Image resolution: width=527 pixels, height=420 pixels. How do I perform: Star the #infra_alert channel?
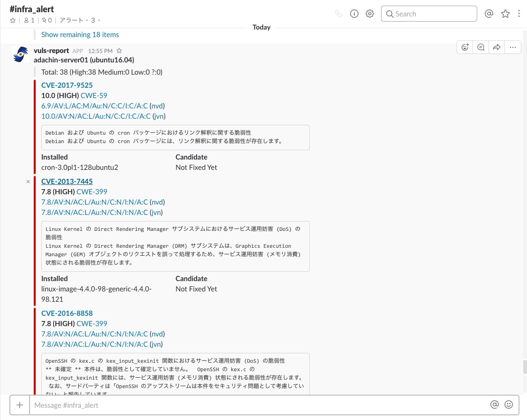click(13, 21)
